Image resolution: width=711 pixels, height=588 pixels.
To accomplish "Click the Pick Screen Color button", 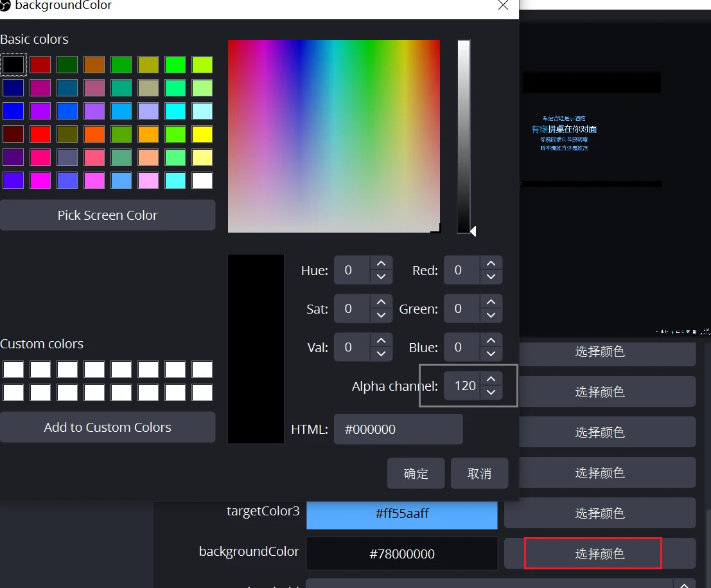I will [107, 215].
